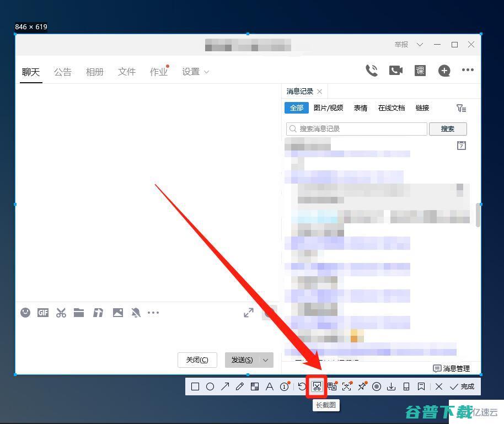Filter message history by 全部

pyautogui.click(x=296, y=108)
